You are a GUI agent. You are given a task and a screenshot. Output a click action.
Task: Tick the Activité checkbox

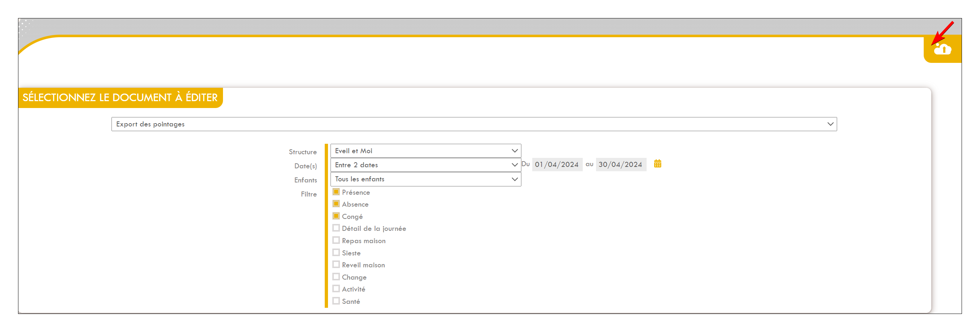(x=336, y=289)
